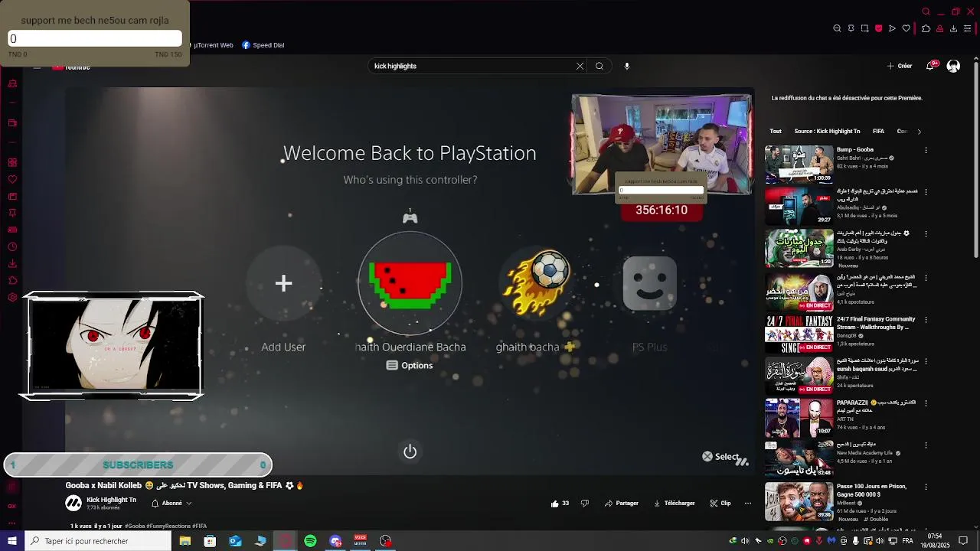980x551 pixels.
Task: Click the red shield ad-blocker icon
Action: (878, 28)
